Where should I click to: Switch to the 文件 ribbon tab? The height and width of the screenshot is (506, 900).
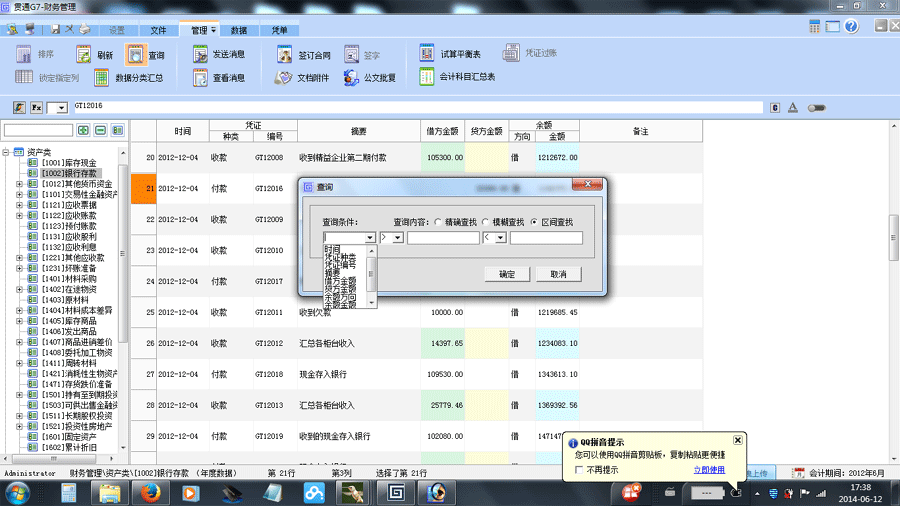(158, 30)
